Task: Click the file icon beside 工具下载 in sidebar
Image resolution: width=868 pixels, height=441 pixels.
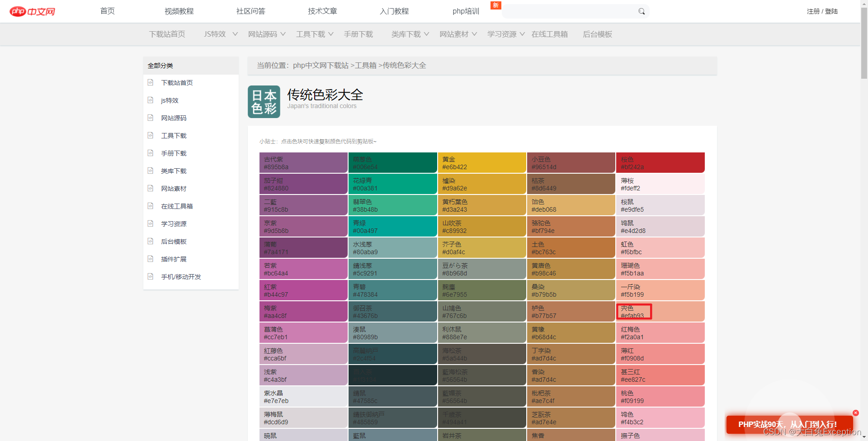Action: [151, 135]
